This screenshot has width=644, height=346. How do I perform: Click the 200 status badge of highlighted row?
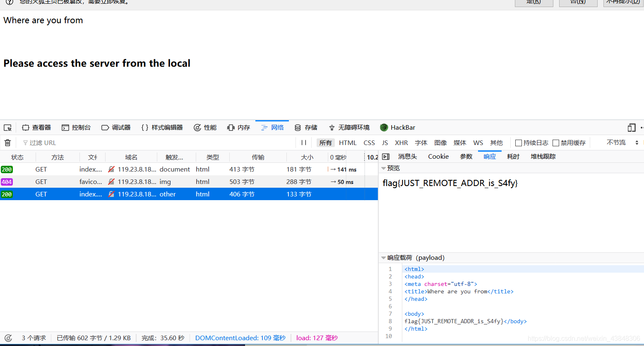pyautogui.click(x=7, y=194)
